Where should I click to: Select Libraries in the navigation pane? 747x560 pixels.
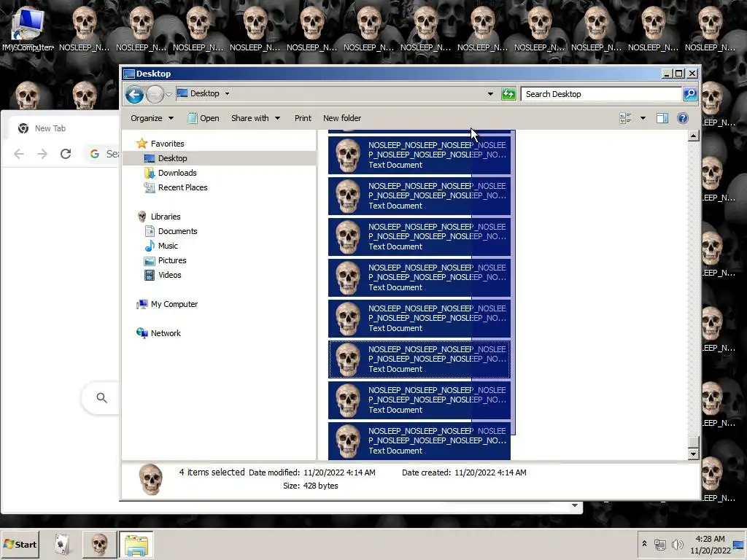point(166,217)
